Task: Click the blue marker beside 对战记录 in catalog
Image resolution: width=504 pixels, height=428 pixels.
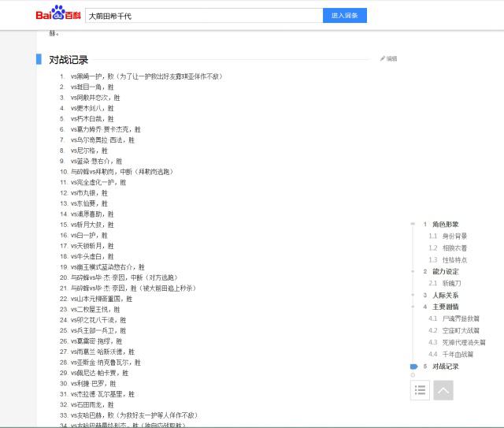Action: point(413,367)
